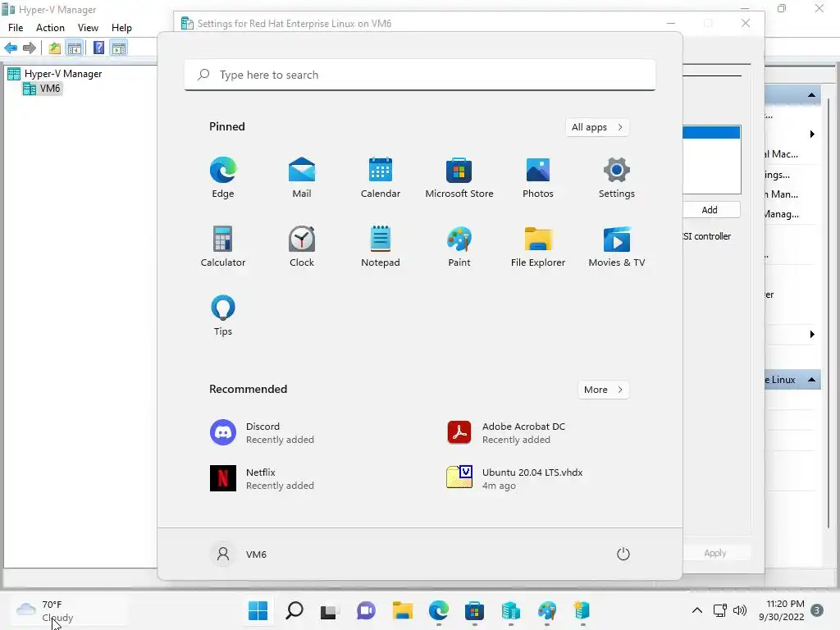Viewport: 840px width, 630px height.
Task: Click the Back arrow in Hyper-V toolbar
Action: (11, 48)
